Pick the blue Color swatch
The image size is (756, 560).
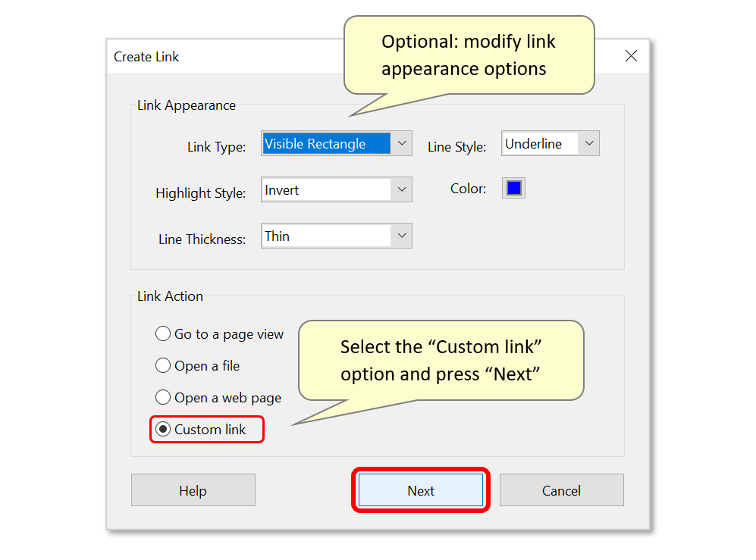coord(513,188)
